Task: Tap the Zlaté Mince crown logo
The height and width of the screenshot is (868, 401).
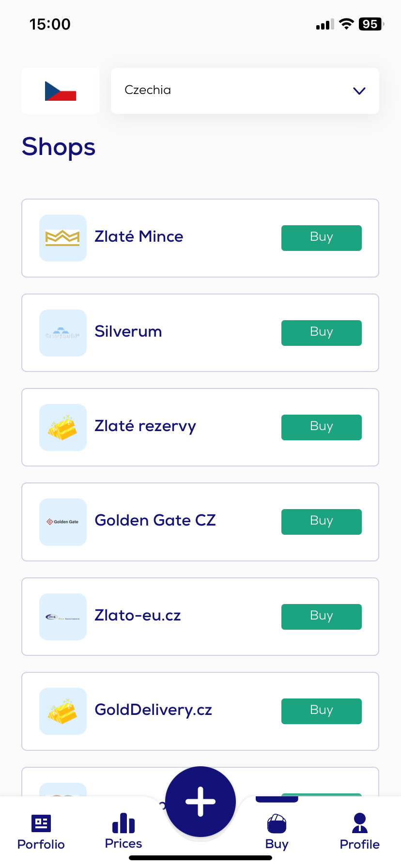Action: 62,238
